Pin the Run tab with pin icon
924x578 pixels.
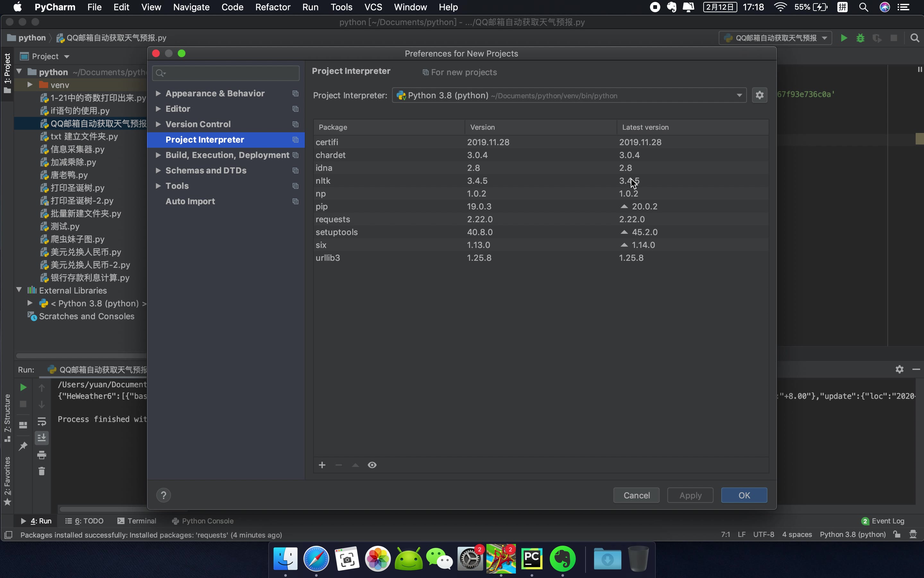click(23, 446)
